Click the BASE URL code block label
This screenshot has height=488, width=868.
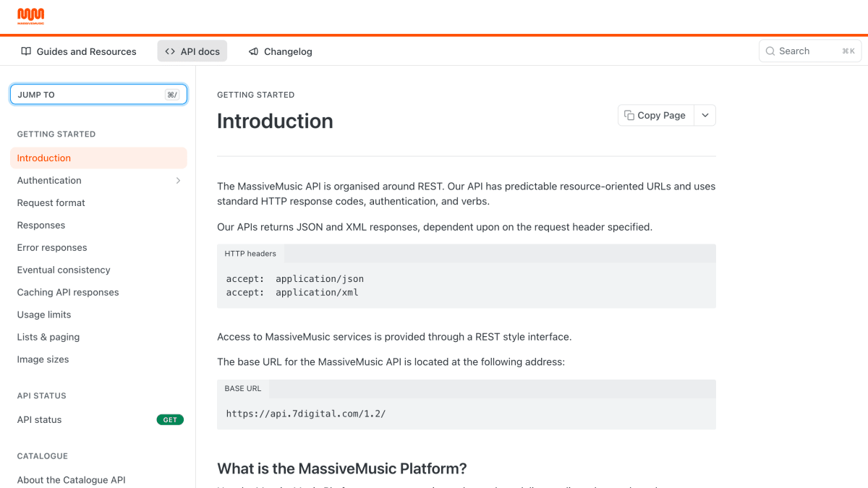click(x=243, y=389)
